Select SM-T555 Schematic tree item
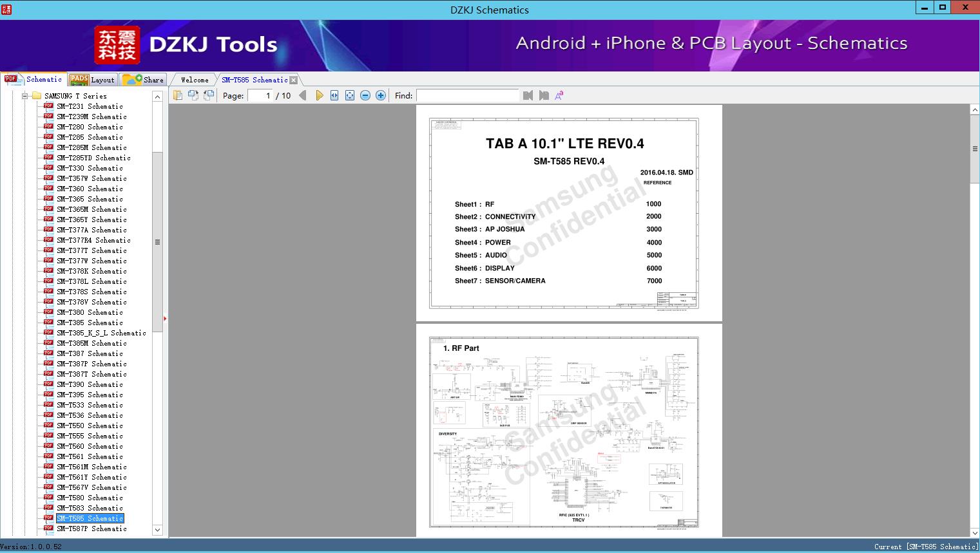The height and width of the screenshot is (553, 980). point(90,436)
